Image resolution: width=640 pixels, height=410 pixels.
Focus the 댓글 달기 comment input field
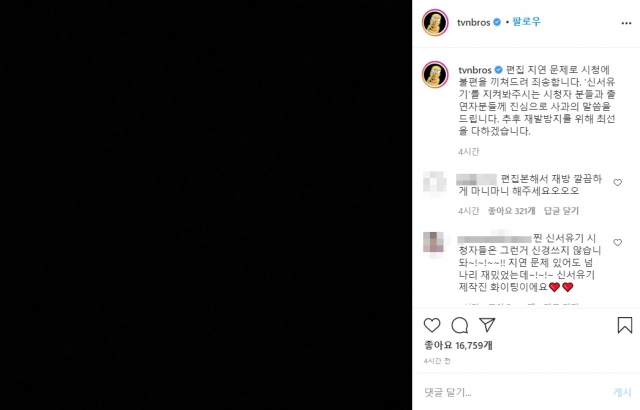tap(514, 392)
